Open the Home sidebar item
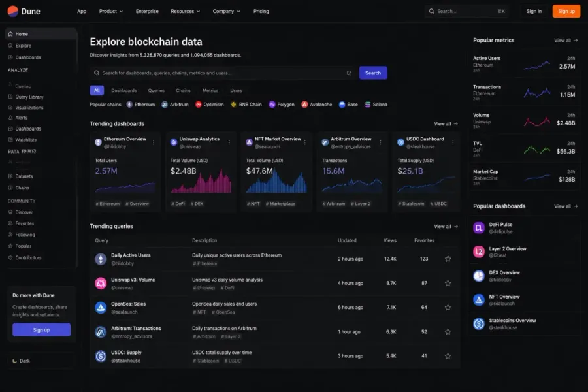Screen dimensions: 588x392 pyautogui.click(x=41, y=34)
